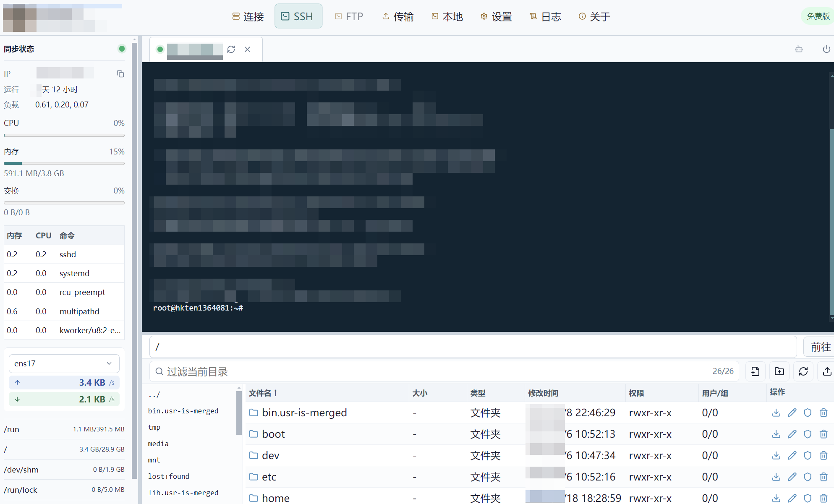Open the boot folder row
834x504 pixels.
pyautogui.click(x=539, y=434)
